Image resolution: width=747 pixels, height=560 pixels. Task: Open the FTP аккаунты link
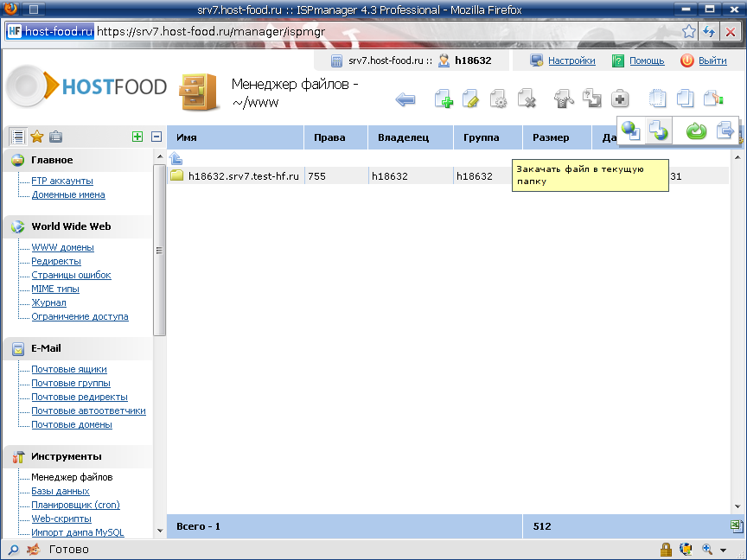[x=62, y=181]
